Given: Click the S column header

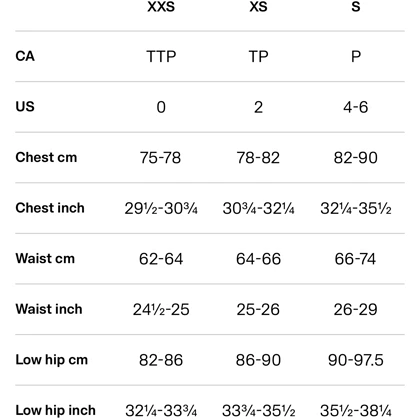Looking at the screenshot, I should point(356,7).
